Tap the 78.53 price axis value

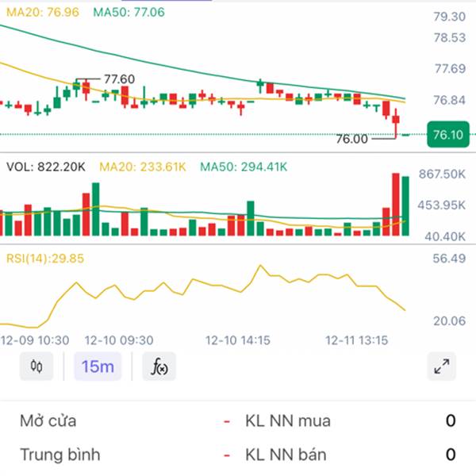click(449, 37)
